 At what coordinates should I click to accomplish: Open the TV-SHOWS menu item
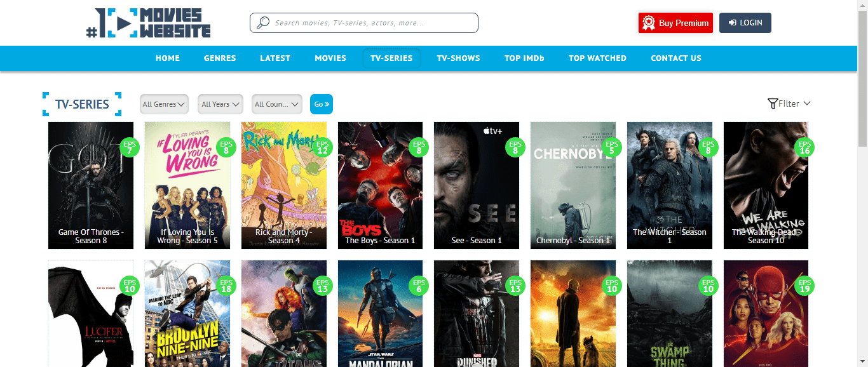458,58
